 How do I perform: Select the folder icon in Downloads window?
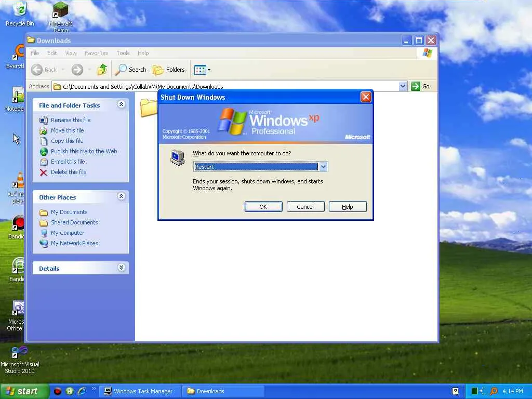click(x=149, y=107)
